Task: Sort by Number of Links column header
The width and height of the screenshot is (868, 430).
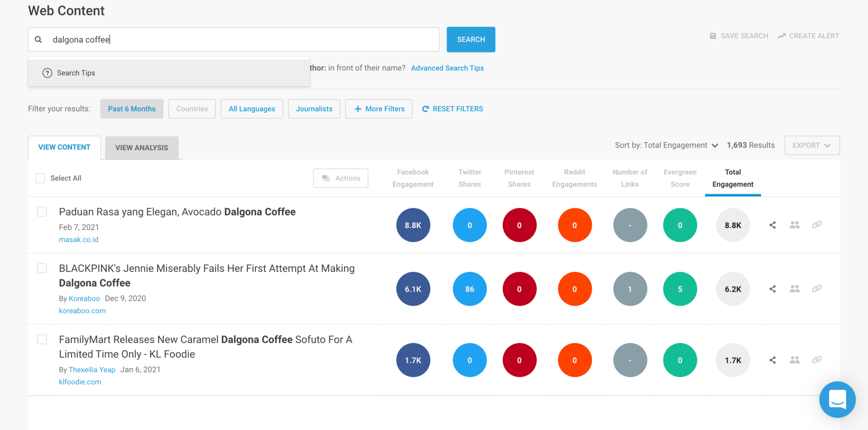Action: (630, 178)
